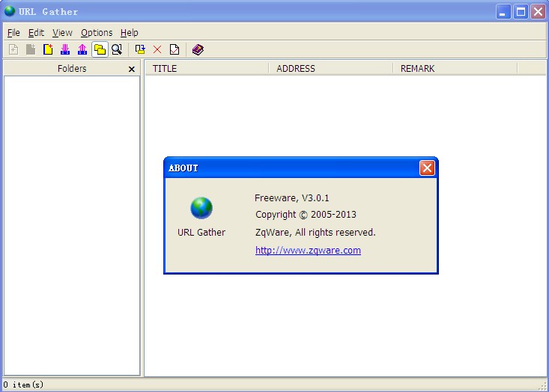Click the magnifying glass search icon

pyautogui.click(x=117, y=49)
